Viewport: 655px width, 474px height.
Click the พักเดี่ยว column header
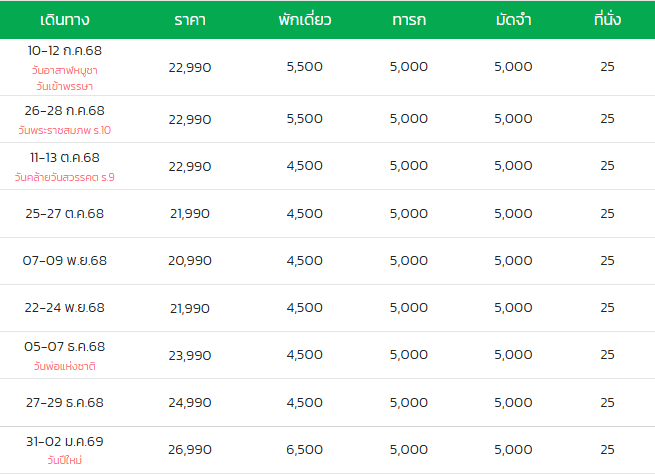tap(305, 20)
